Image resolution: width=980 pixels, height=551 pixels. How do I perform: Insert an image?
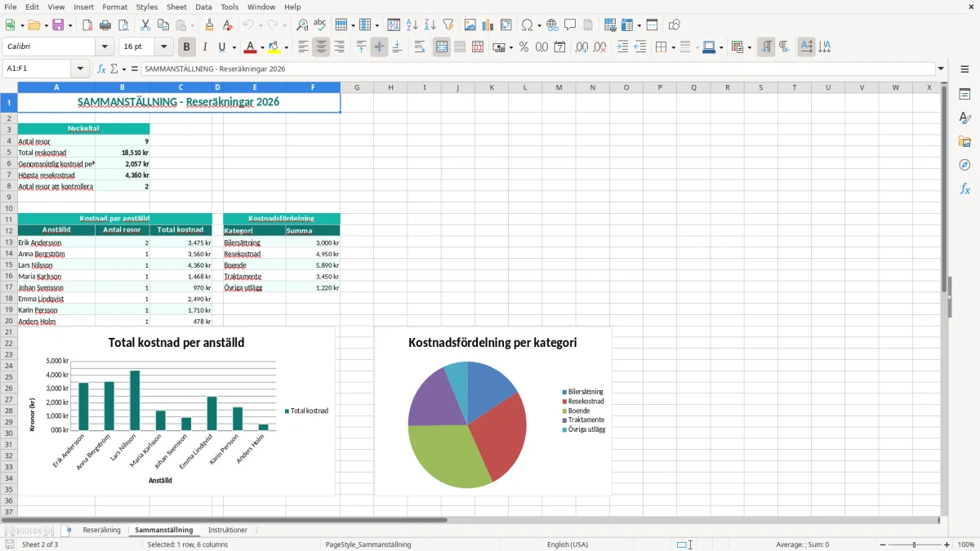[470, 25]
